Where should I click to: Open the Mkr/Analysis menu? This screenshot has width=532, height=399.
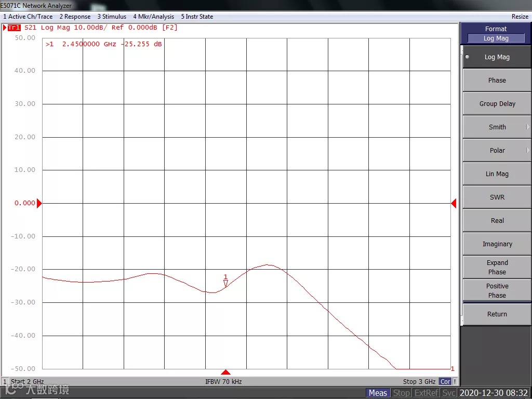pos(153,16)
